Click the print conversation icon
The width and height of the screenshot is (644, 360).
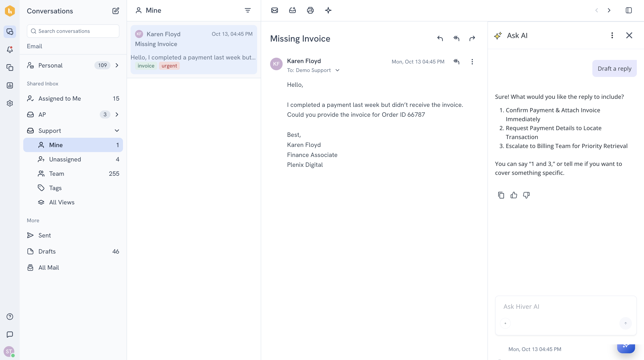click(x=310, y=10)
